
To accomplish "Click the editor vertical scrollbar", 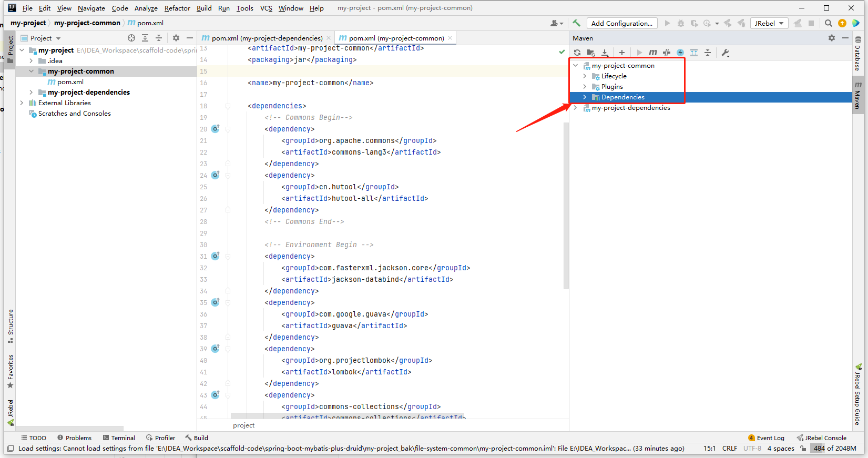I will click(x=566, y=206).
